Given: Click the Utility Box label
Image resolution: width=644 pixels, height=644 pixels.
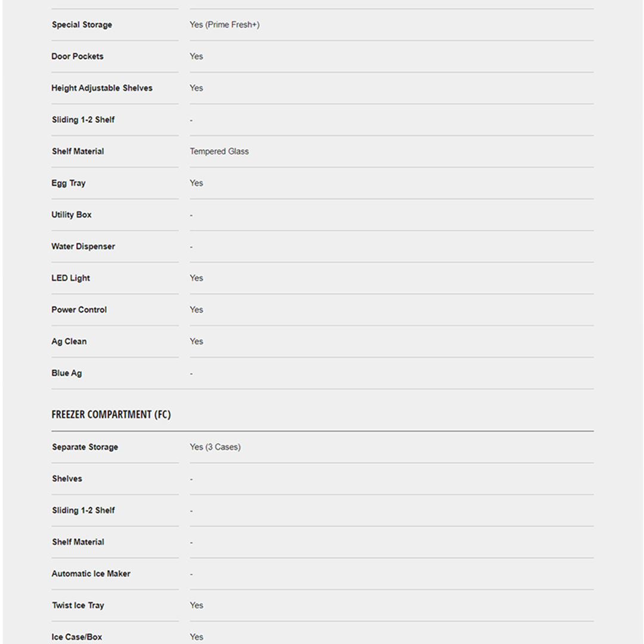Looking at the screenshot, I should pyautogui.click(x=72, y=215).
